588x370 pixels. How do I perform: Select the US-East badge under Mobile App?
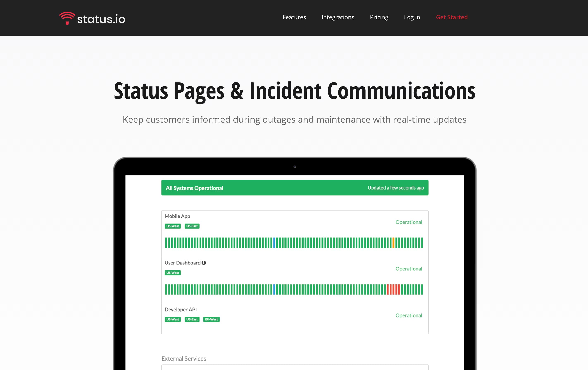pyautogui.click(x=192, y=226)
